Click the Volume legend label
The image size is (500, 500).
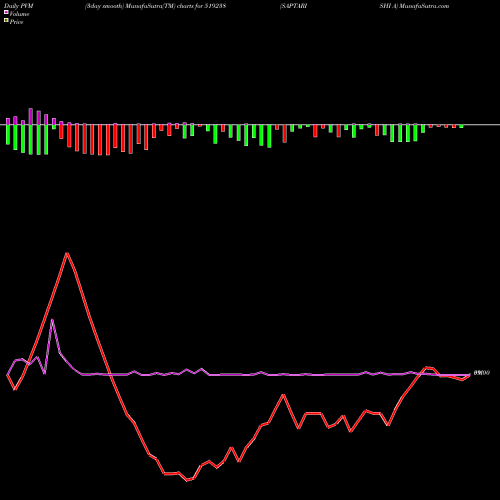click(19, 14)
